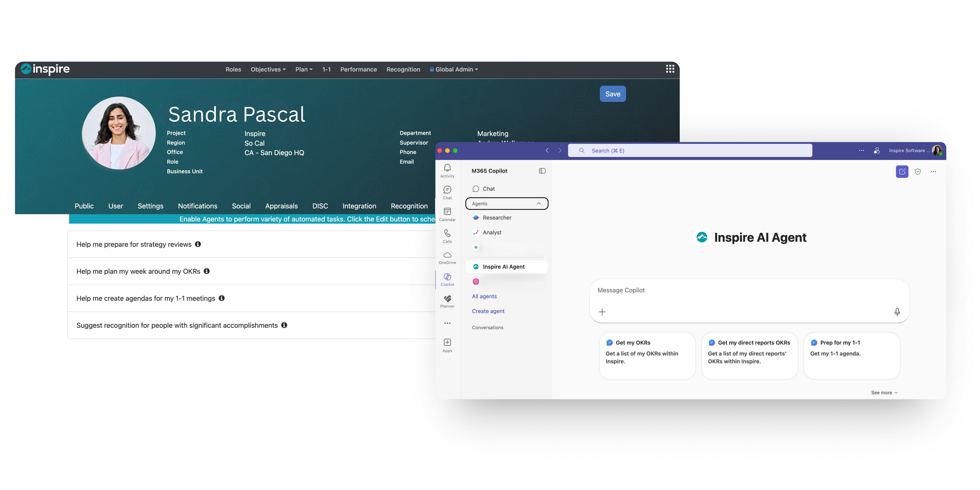Open the Objectives dropdown menu
The width and height of the screenshot is (980, 490).
tap(268, 69)
